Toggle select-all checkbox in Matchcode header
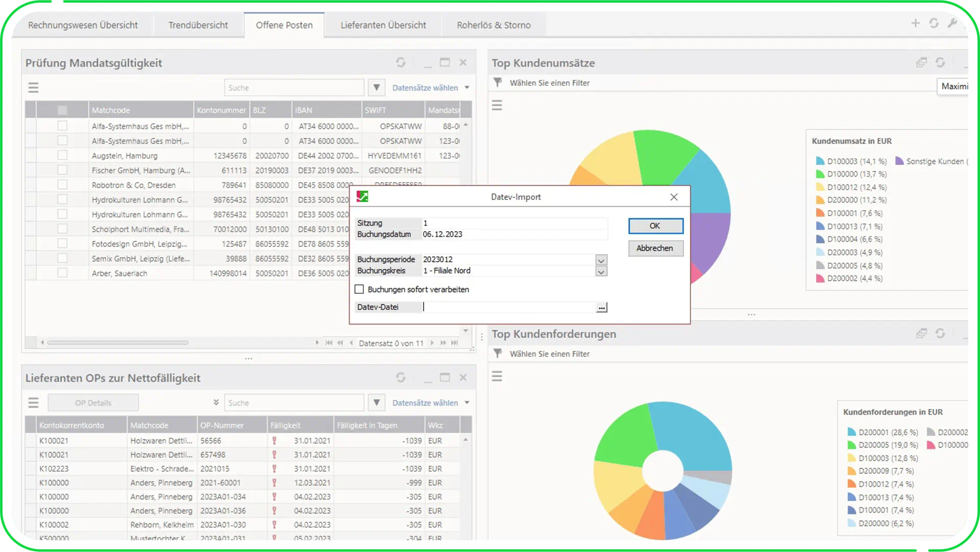Image resolution: width=980 pixels, height=552 pixels. click(x=62, y=110)
